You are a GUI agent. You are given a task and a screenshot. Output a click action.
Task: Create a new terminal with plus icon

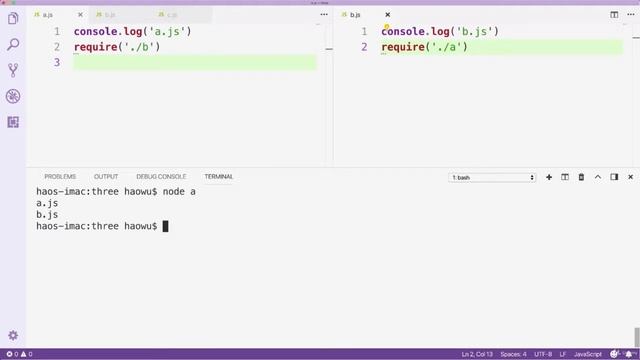(549, 177)
